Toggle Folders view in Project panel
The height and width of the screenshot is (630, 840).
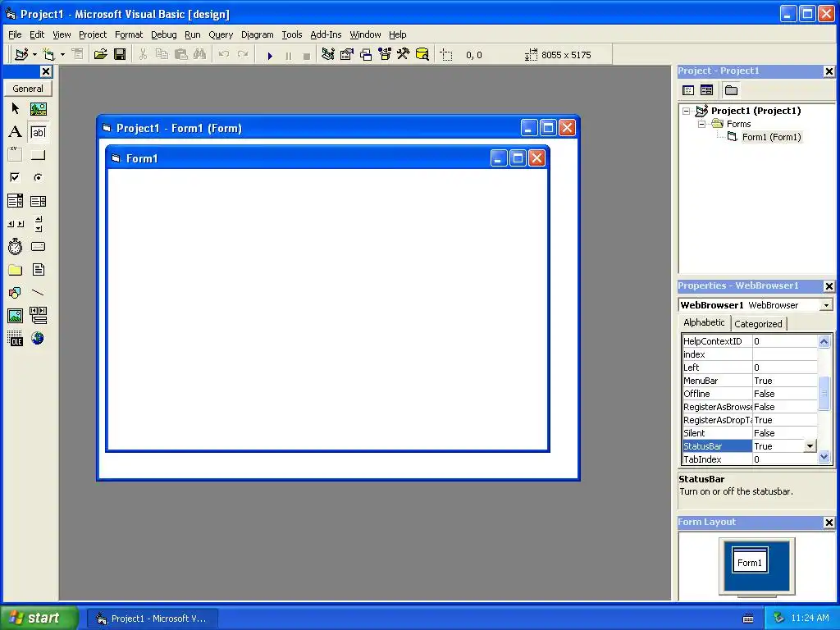[x=731, y=90]
